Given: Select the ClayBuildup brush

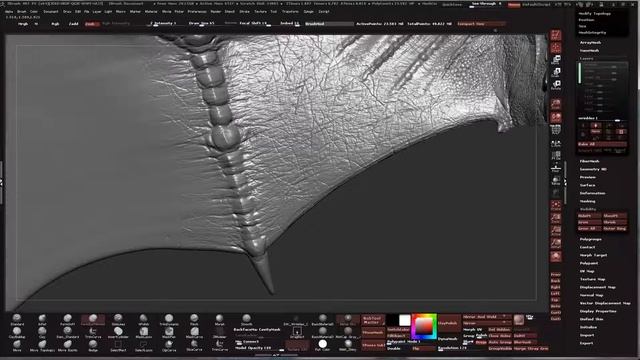Looking at the screenshot, I should pos(17,333).
